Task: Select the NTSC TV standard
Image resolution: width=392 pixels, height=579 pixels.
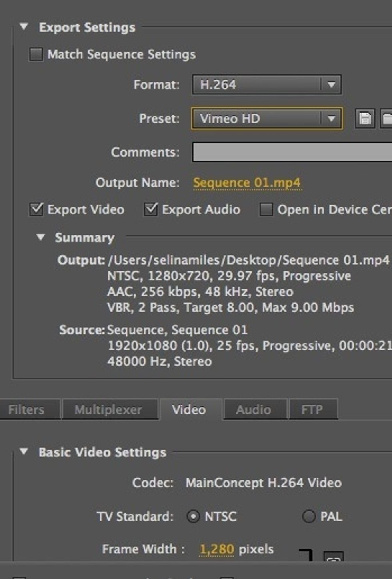Action: coord(194,517)
